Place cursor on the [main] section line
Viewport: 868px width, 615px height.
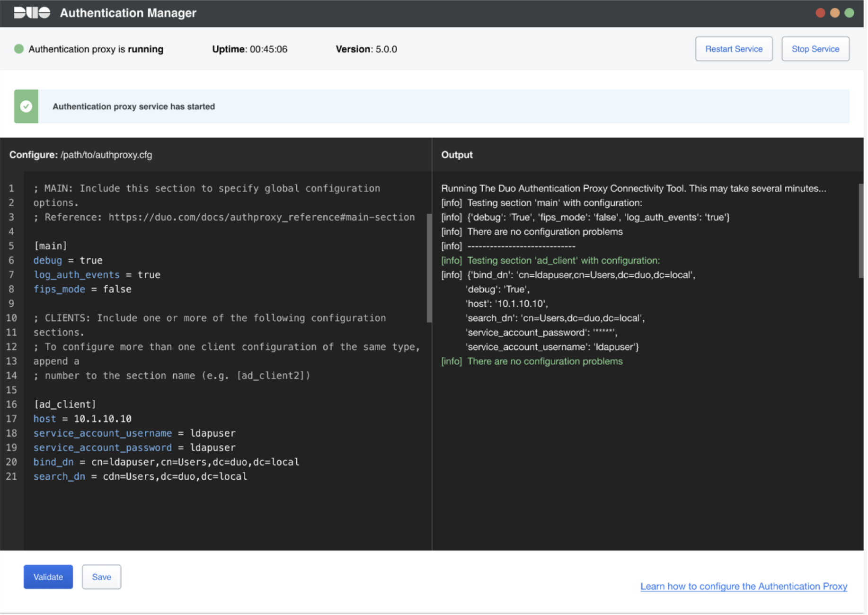pyautogui.click(x=50, y=246)
